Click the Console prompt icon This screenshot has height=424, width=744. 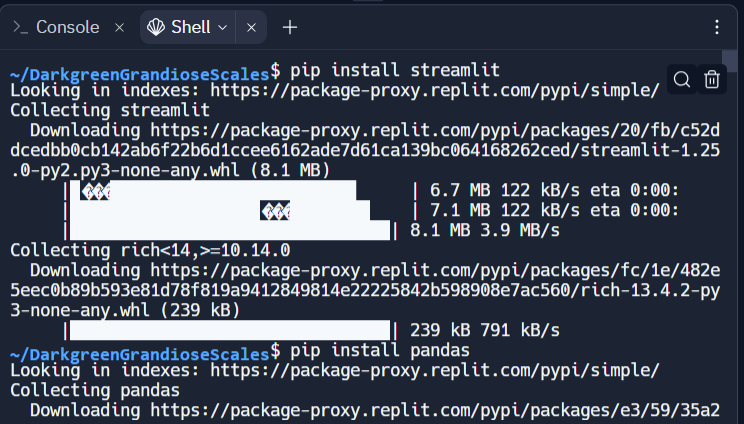click(19, 27)
